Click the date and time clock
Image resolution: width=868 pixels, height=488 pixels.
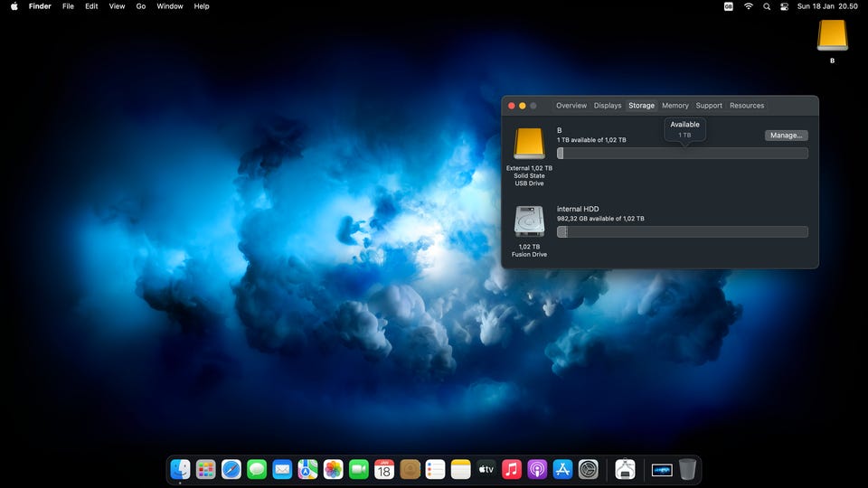click(x=827, y=6)
